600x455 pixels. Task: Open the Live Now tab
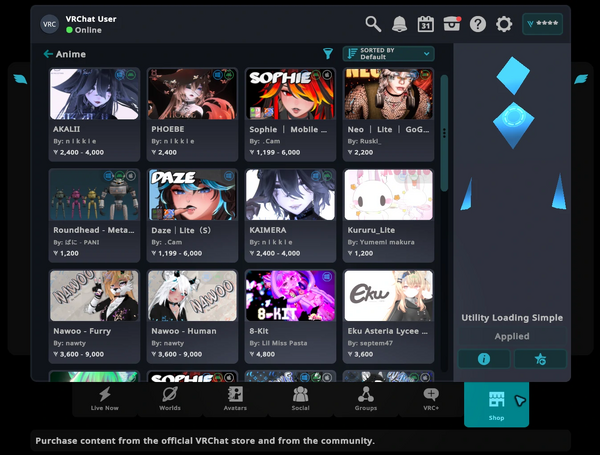point(104,399)
